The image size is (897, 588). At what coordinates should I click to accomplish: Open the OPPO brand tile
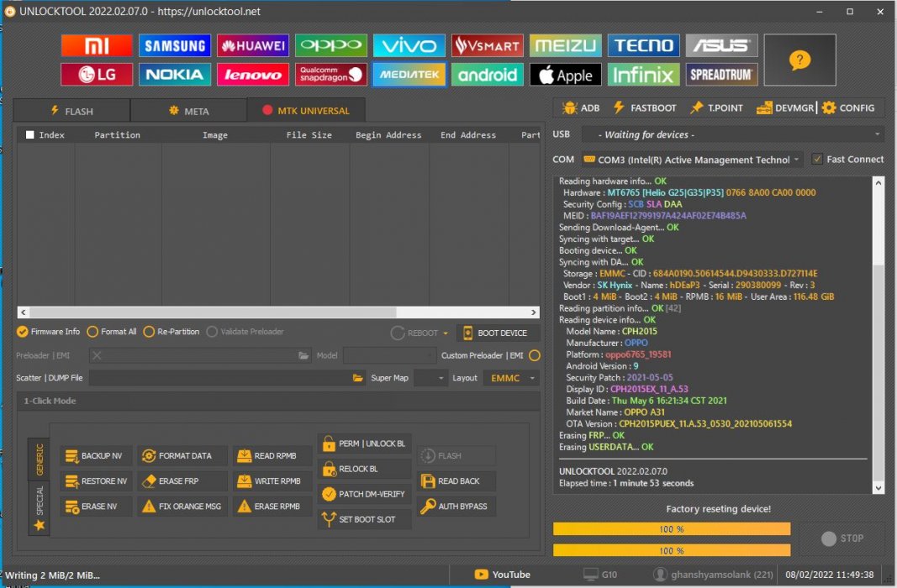tap(330, 45)
